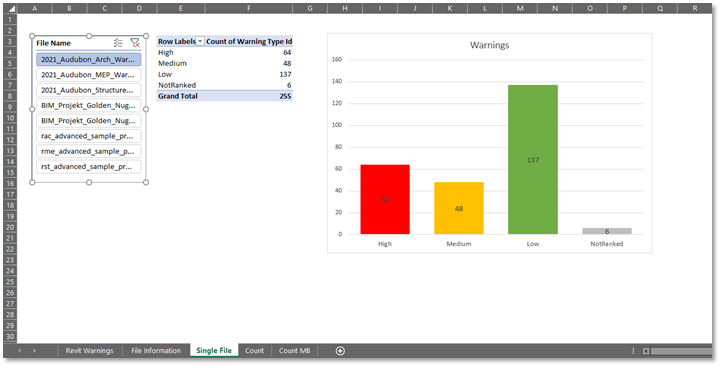Click the NotRanked axis label in chart
Image resolution: width=721 pixels, height=367 pixels.
coord(607,244)
